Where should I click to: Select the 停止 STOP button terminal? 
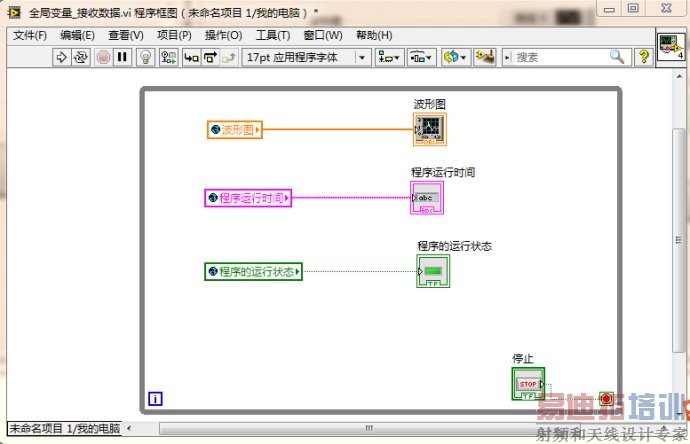pos(528,384)
